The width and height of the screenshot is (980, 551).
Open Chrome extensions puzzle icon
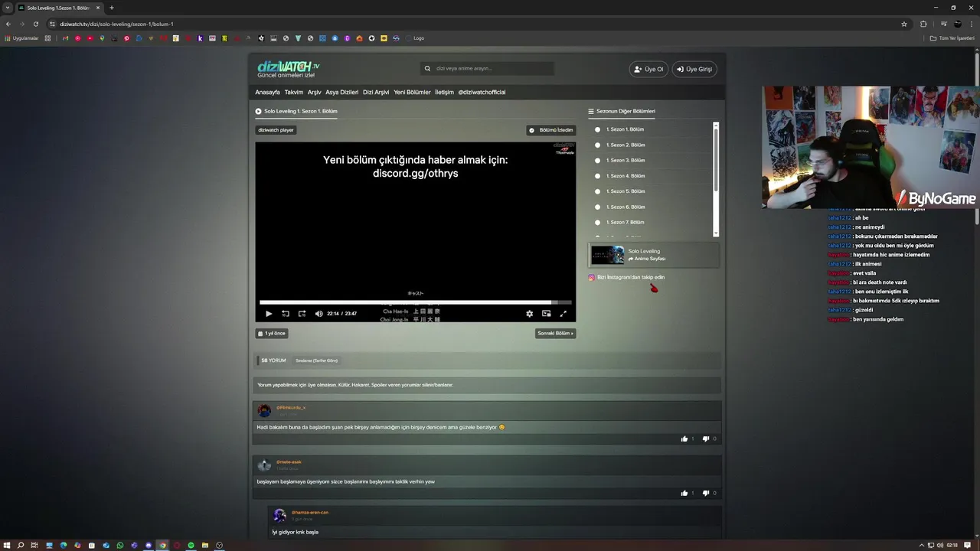click(923, 24)
